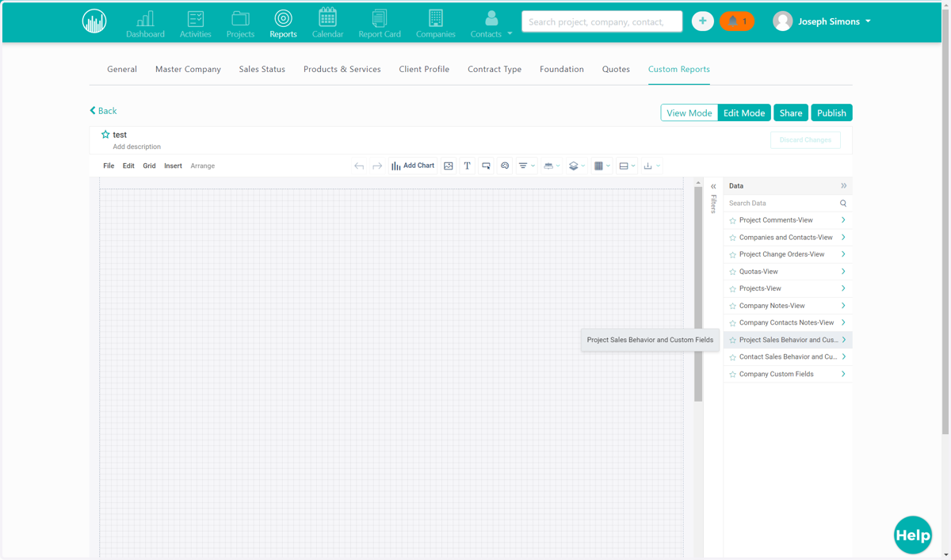Go back using the Back link
The image size is (951, 560).
103,111
